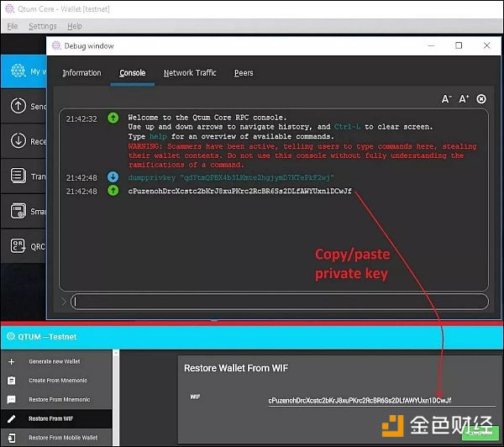Click the 21:42:32 timestamp in console

click(81, 119)
